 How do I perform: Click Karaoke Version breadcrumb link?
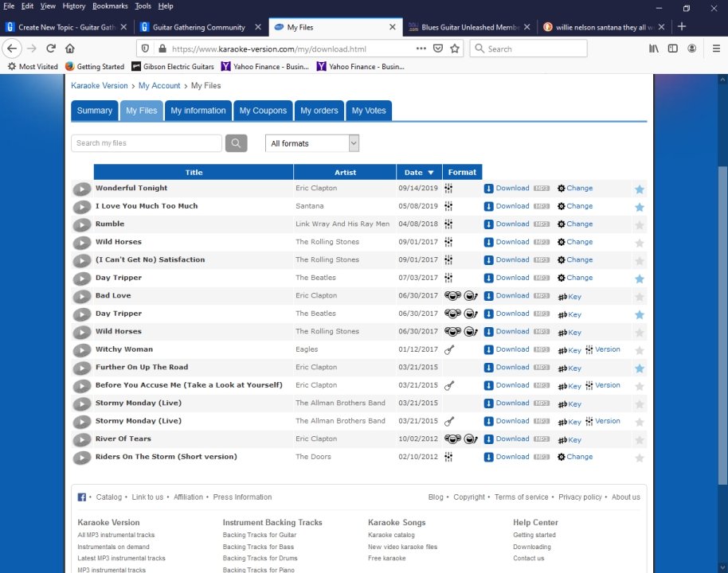click(100, 85)
